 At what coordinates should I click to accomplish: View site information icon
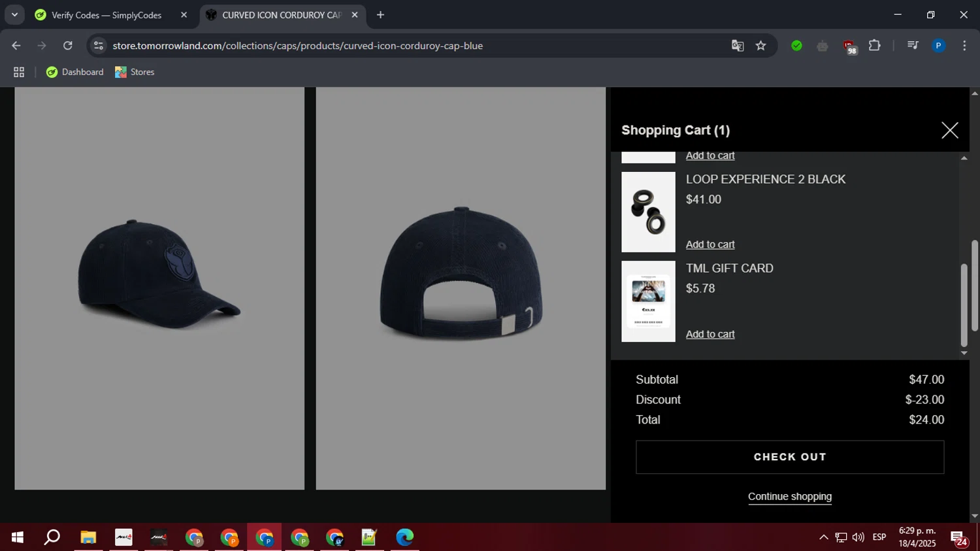coord(98,46)
